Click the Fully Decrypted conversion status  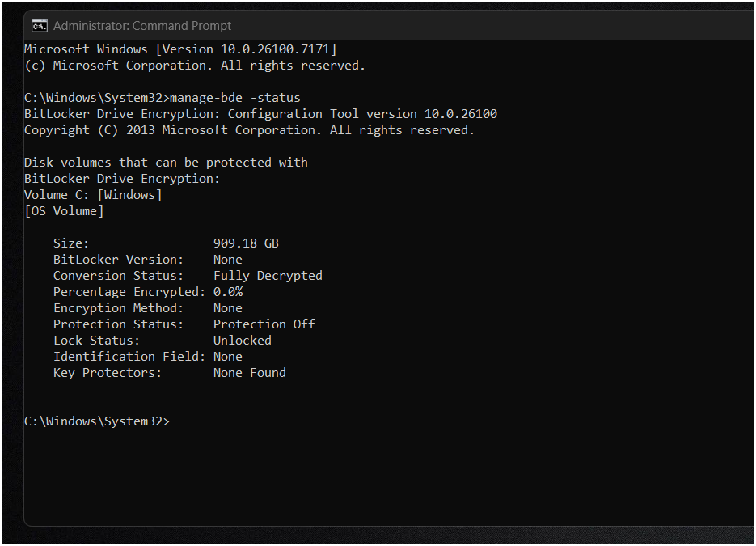[x=268, y=276]
